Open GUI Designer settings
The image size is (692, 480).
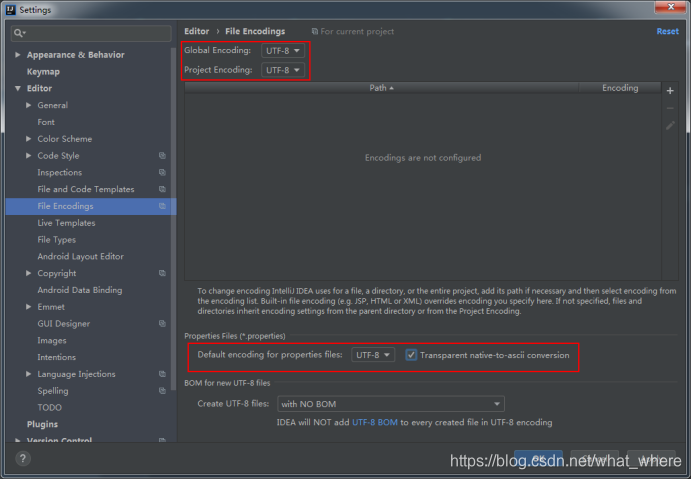[x=64, y=323]
